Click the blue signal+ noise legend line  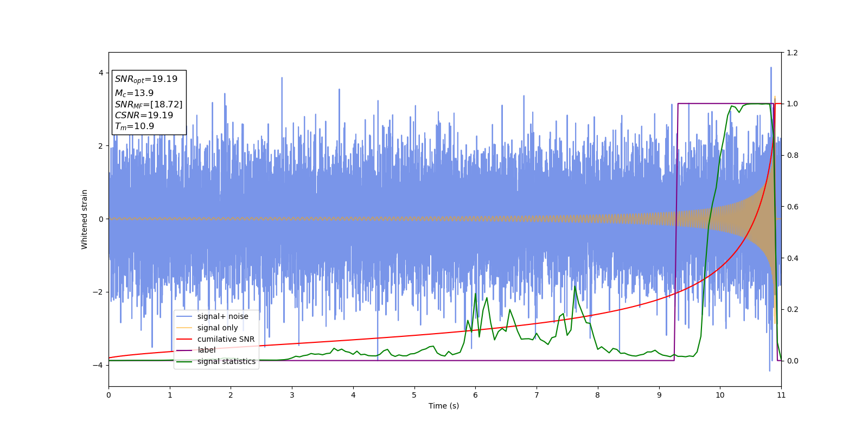click(x=184, y=317)
